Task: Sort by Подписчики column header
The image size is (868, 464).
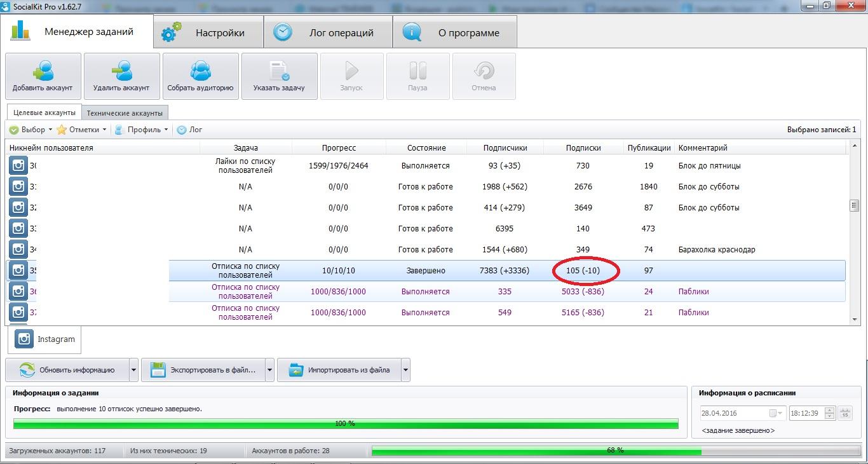Action: point(505,148)
